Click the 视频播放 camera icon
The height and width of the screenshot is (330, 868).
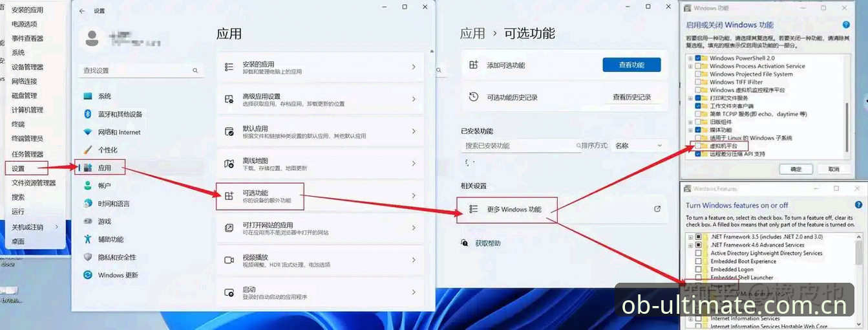tap(229, 259)
